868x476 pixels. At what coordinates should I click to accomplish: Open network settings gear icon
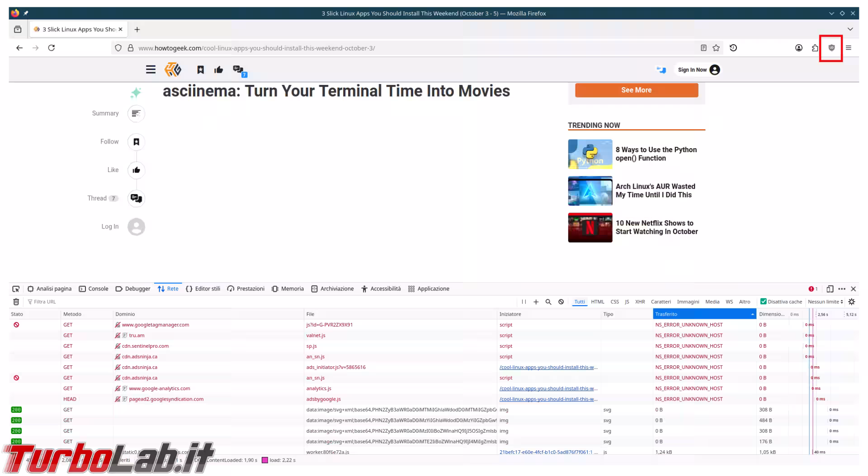[x=852, y=302]
